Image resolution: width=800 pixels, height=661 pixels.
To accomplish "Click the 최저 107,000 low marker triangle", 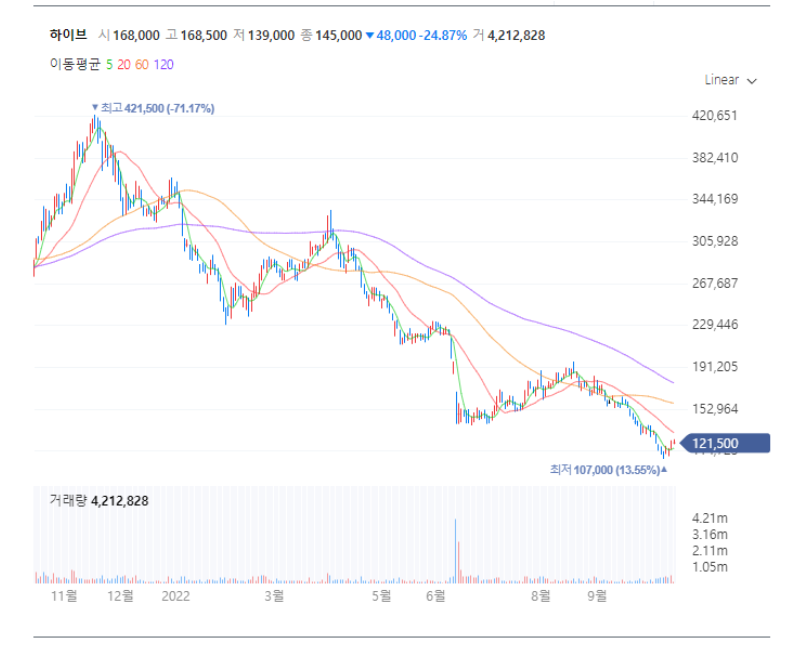I will click(x=664, y=469).
